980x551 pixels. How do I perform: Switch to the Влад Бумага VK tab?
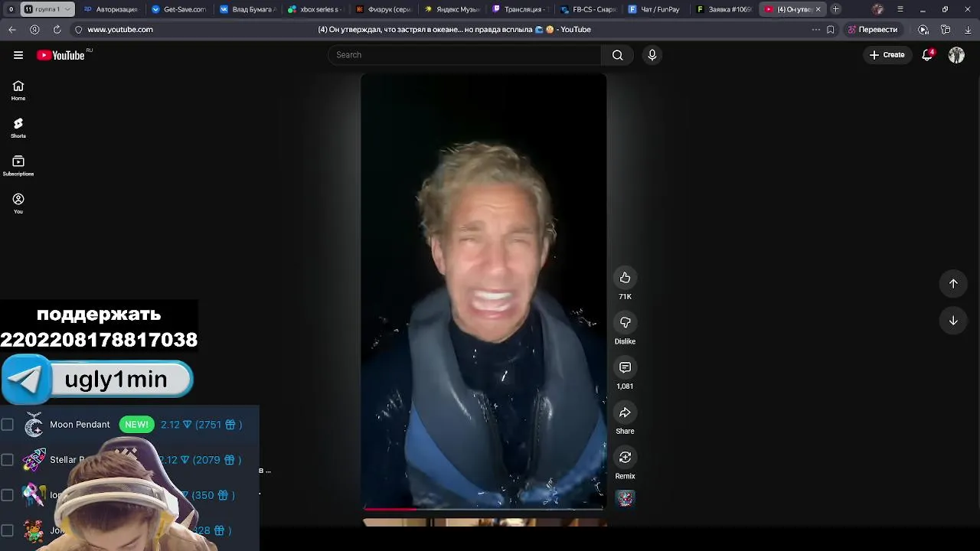247,9
